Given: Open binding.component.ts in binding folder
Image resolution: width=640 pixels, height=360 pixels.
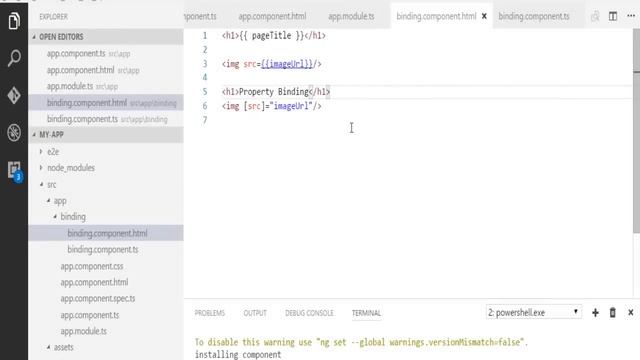Looking at the screenshot, I should (106, 249).
